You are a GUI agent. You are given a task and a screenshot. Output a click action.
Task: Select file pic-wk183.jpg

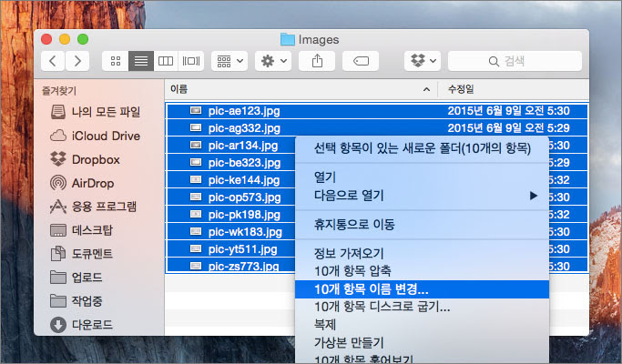pyautogui.click(x=245, y=231)
